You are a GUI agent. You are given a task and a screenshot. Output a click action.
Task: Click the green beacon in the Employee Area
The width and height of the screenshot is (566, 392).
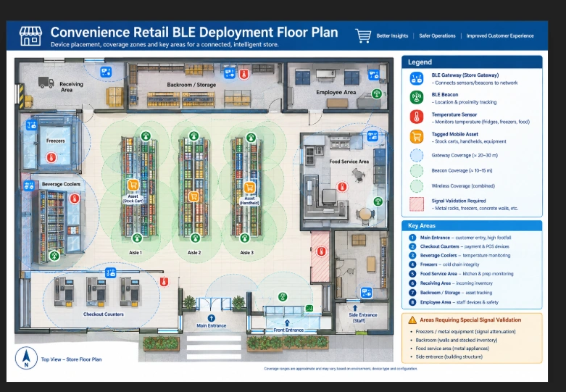377,94
